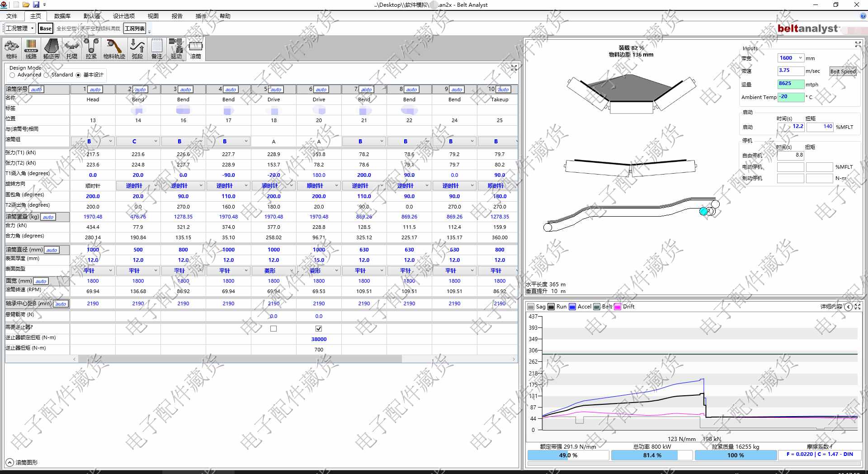This screenshot has width=868, height=474.
Task: Open the 驱动 (Drive) tool
Action: pyautogui.click(x=176, y=49)
